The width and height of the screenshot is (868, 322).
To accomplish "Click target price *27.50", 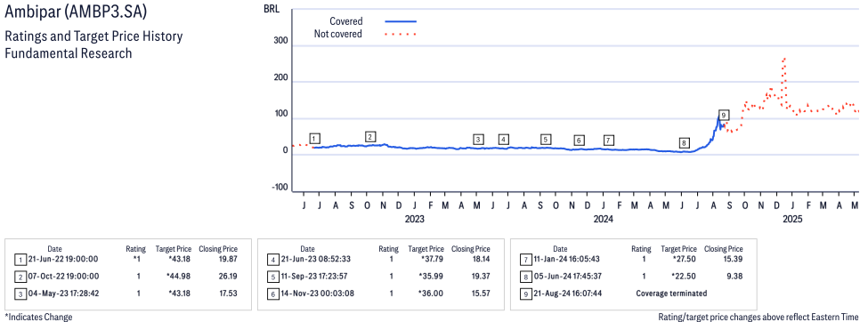I will tap(685, 259).
